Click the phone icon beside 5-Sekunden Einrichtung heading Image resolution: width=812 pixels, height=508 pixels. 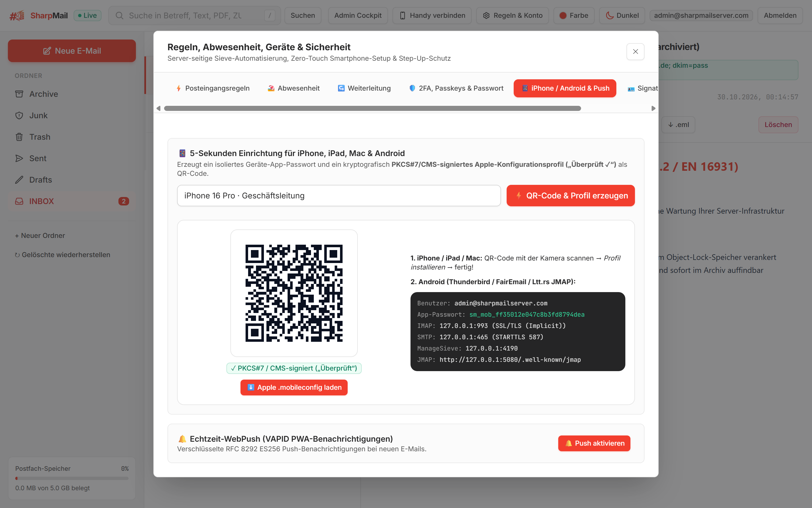(182, 154)
